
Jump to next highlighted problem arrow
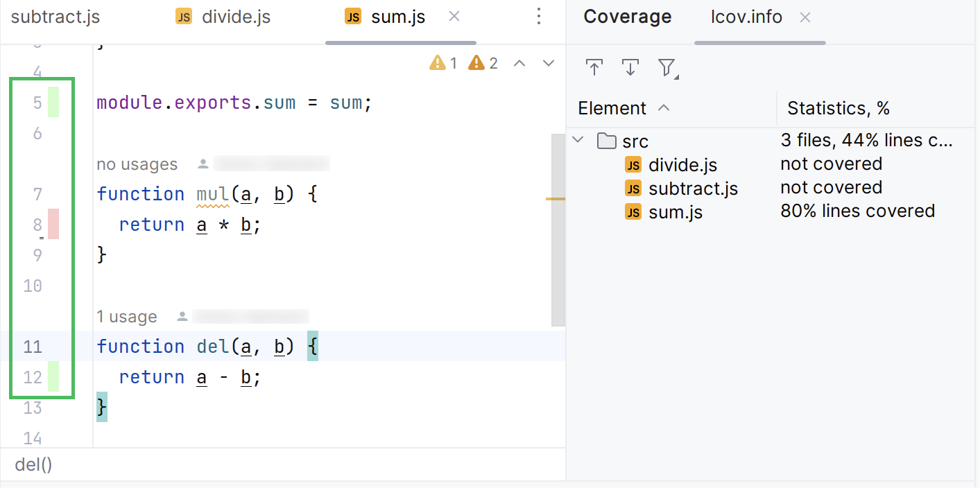tap(549, 64)
